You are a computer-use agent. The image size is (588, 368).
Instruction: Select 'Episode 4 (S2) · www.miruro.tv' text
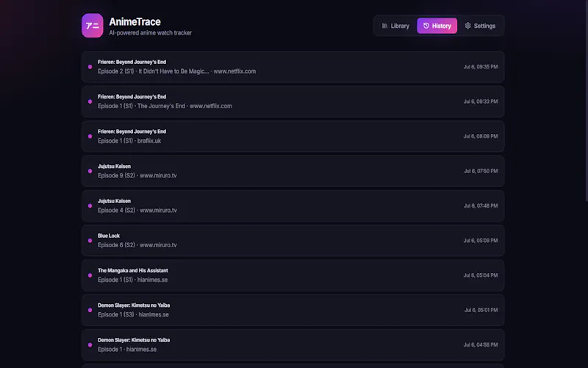pyautogui.click(x=137, y=210)
